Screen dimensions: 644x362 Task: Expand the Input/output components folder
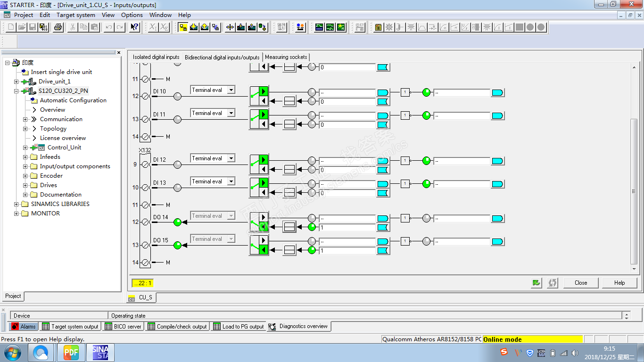coord(25,166)
